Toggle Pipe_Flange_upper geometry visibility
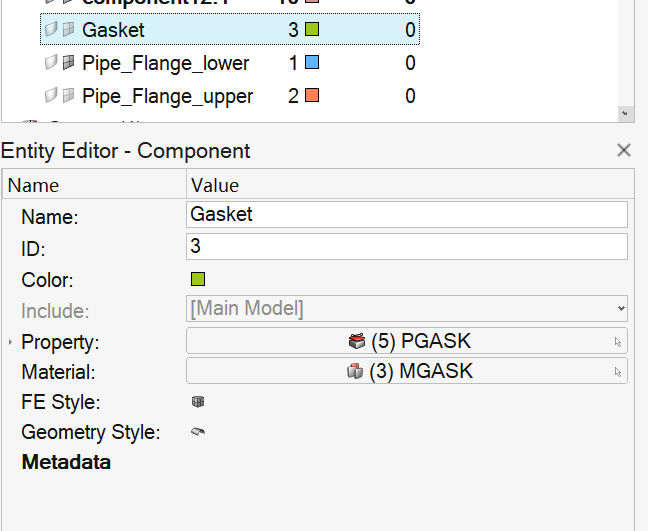Screen dimensions: 648x531 tap(51, 96)
